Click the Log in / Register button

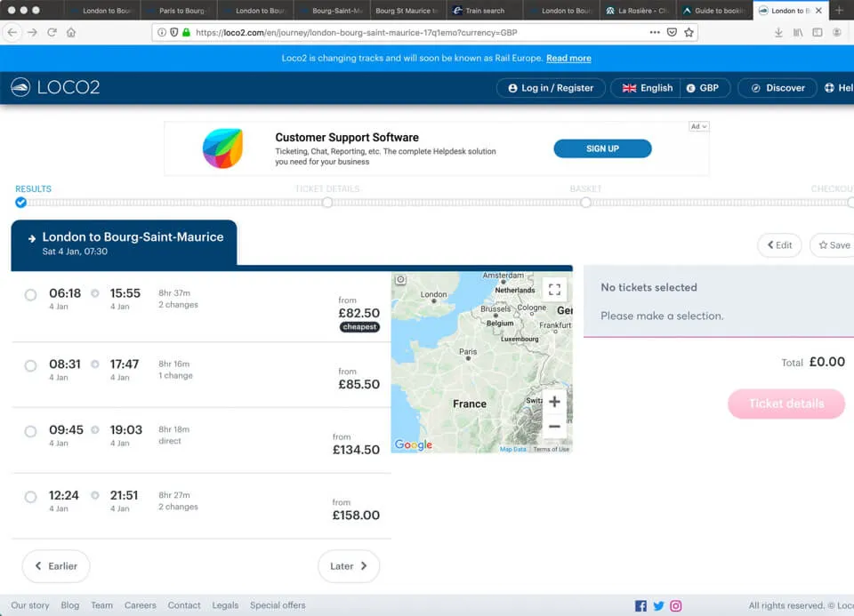pyautogui.click(x=551, y=88)
